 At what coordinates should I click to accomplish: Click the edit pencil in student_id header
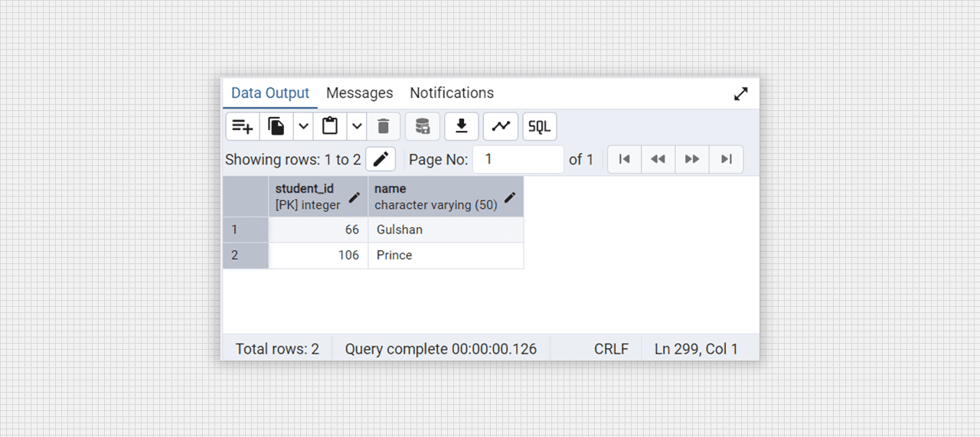[x=354, y=197]
